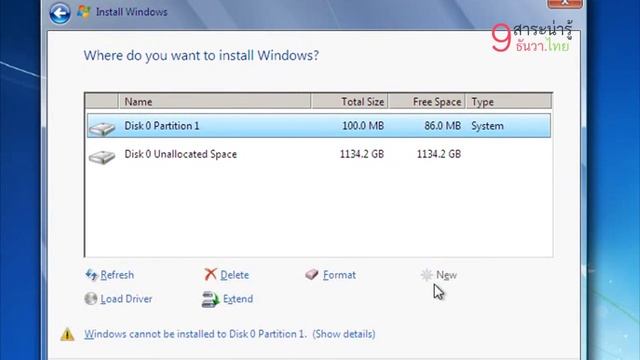Click the New link
Screen dimensions: 640x360
447,275
